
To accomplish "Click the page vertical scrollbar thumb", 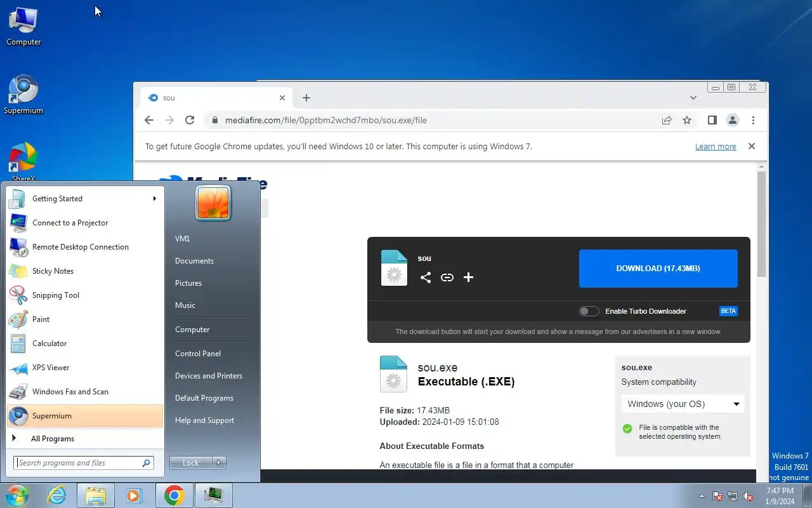I will pos(762,224).
